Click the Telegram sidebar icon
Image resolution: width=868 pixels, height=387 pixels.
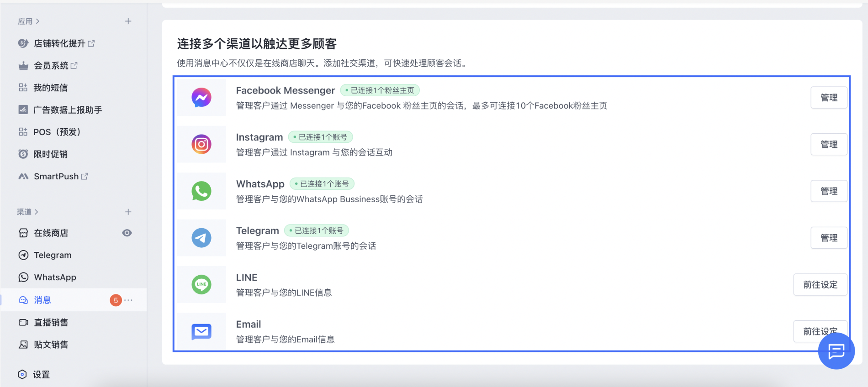point(23,255)
